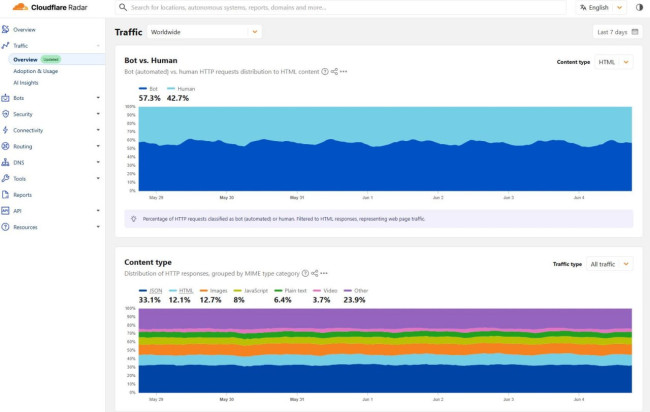Toggle the Other series in legend

[356, 291]
